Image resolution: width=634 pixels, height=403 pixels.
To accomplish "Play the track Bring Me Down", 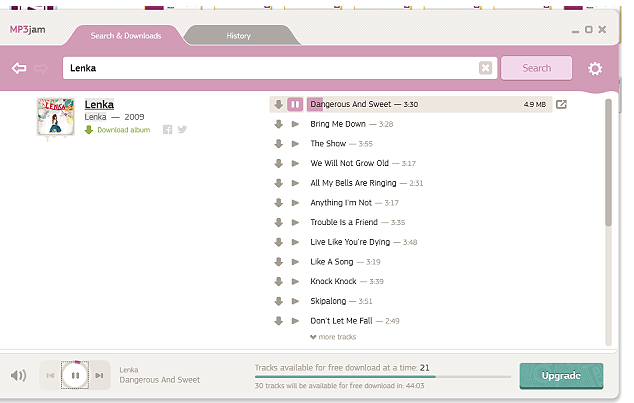I will (x=296, y=124).
